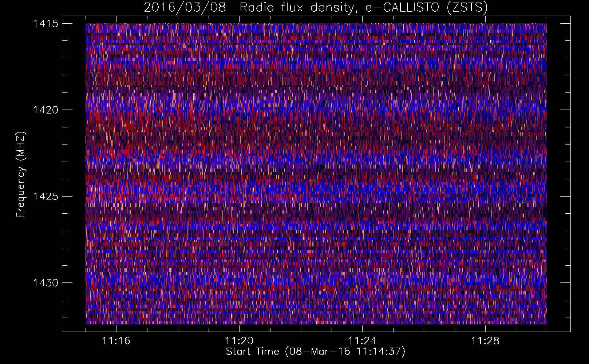
Task: Click the 11:20 time axis label
Action: coord(239,341)
